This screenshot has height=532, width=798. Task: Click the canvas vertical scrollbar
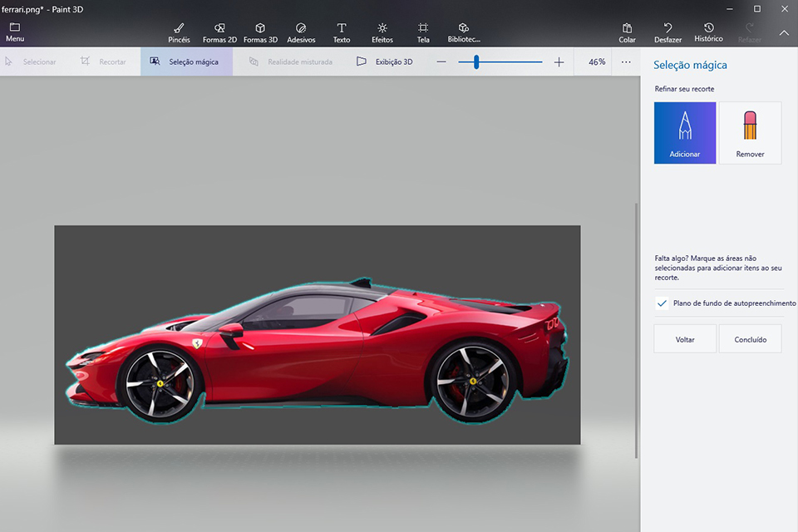[x=636, y=331]
